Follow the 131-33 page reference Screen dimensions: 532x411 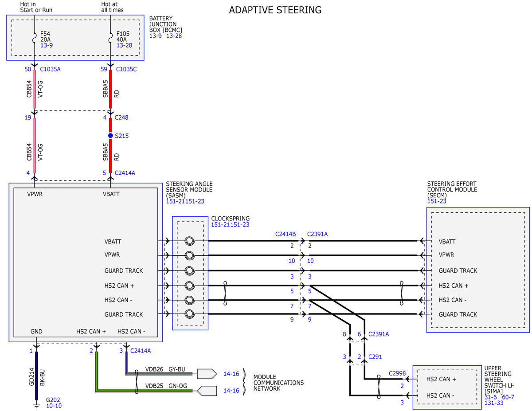pos(493,403)
